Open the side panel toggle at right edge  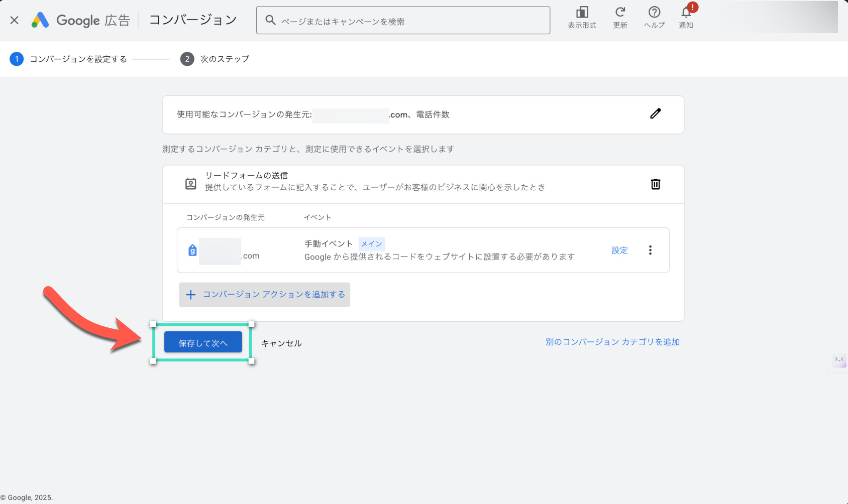[839, 360]
